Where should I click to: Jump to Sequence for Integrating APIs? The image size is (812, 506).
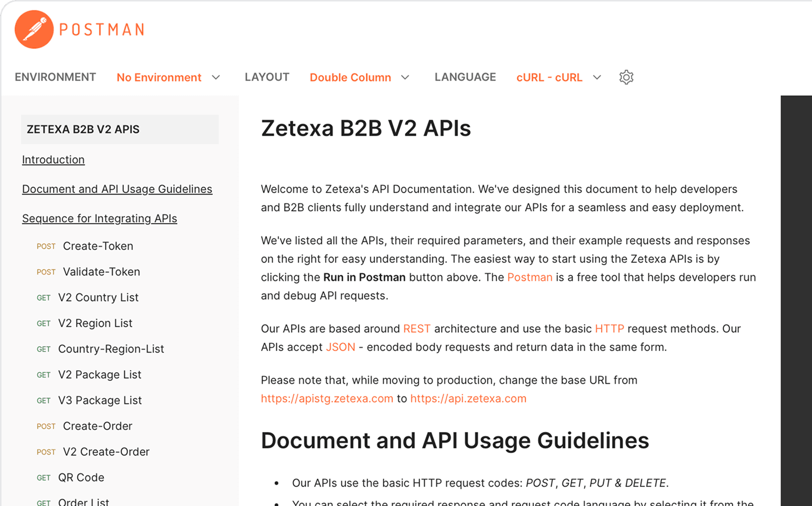point(100,219)
